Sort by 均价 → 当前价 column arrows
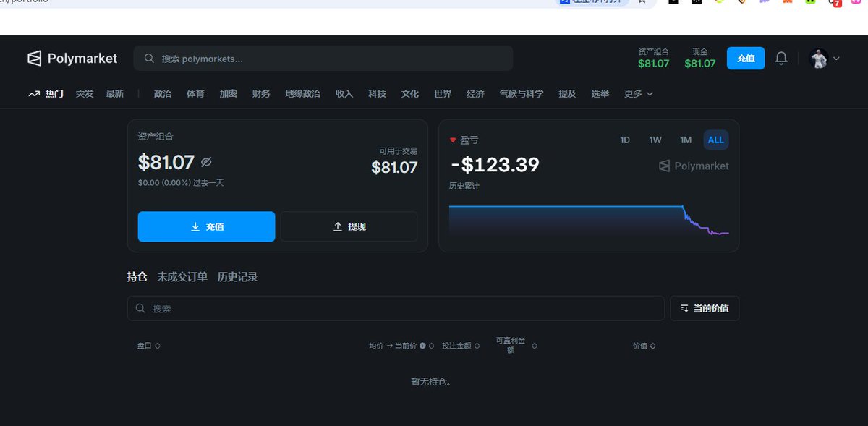Screen dimensions: 868x426 [432, 346]
